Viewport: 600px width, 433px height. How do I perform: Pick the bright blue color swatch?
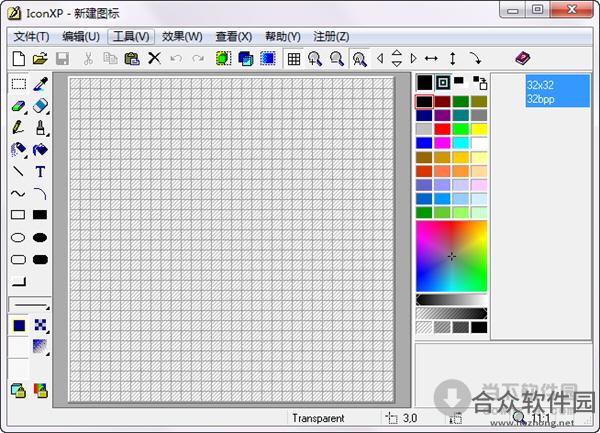[424, 143]
